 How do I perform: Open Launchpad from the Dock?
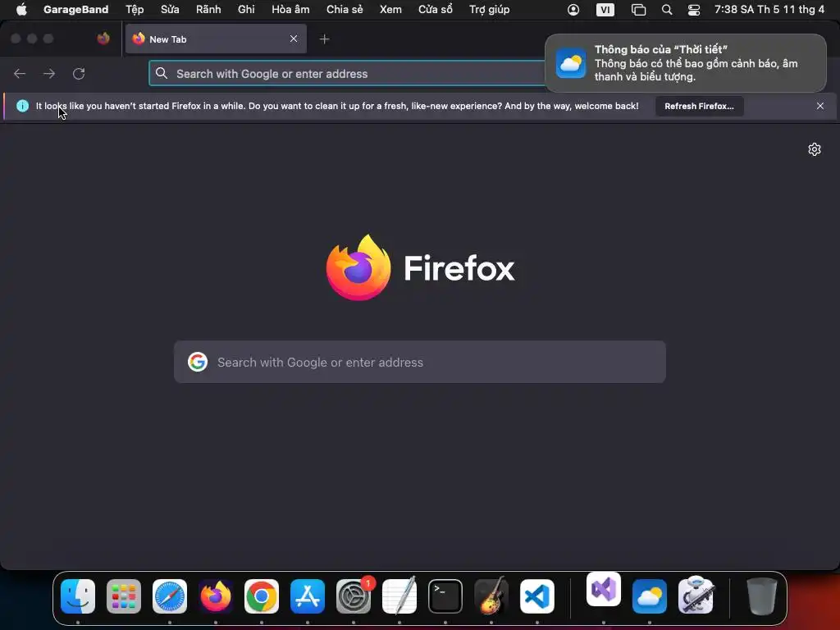124,596
